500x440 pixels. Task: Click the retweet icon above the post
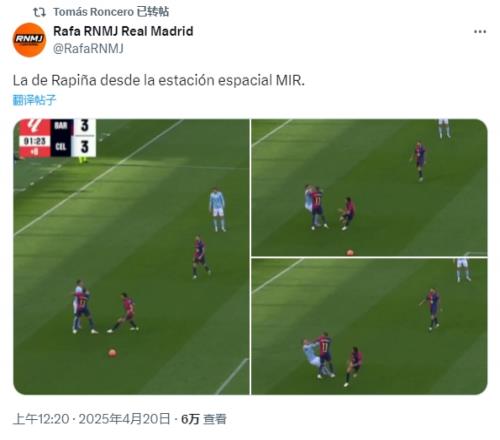click(39, 12)
